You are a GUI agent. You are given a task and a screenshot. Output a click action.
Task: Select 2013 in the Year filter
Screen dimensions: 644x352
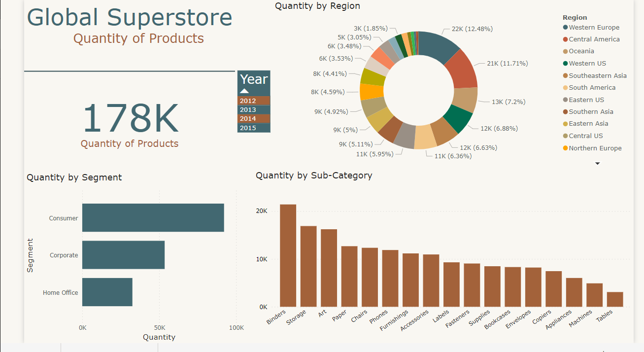click(x=254, y=110)
